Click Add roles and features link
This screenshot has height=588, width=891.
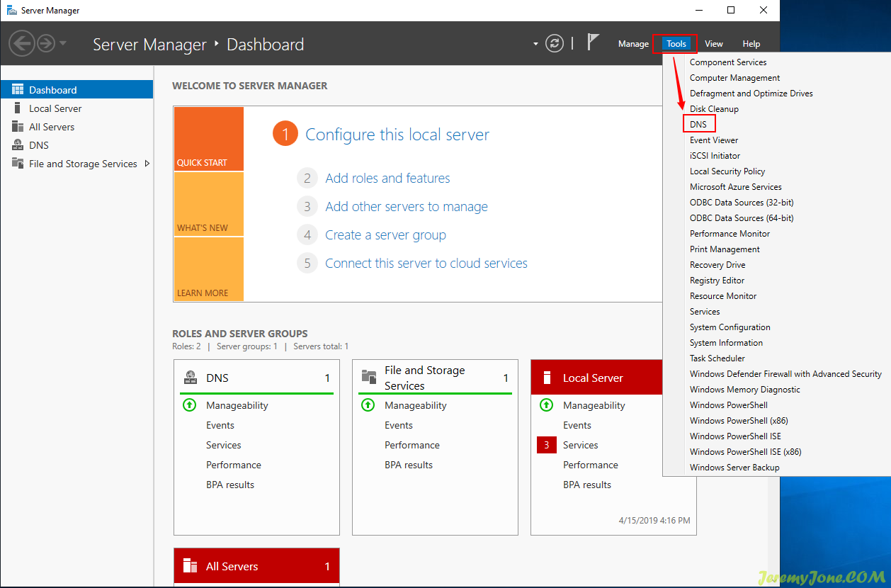click(x=387, y=179)
